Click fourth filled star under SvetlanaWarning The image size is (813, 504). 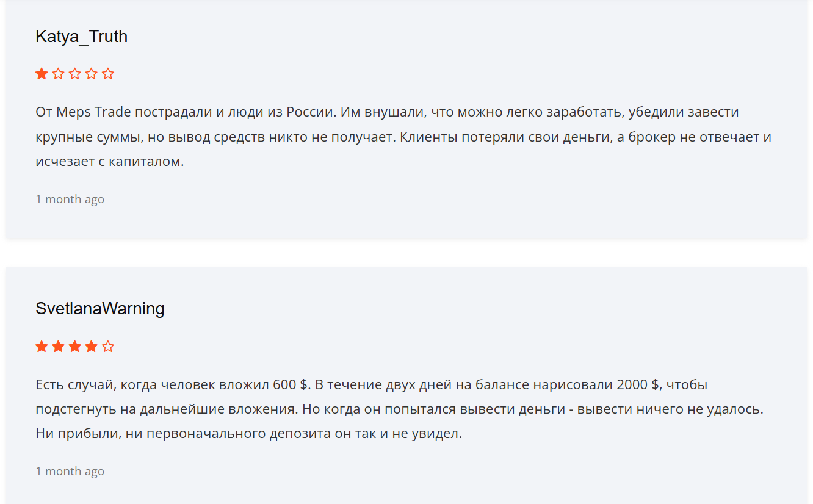click(91, 347)
